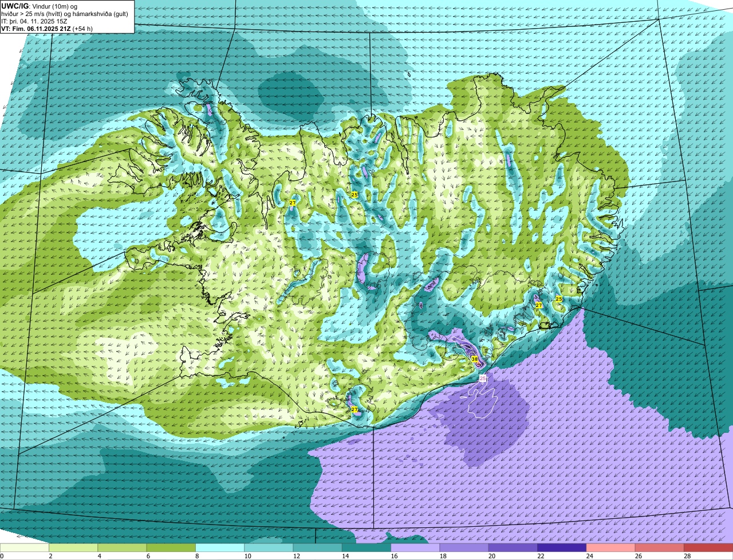Screen dimensions: 733x560
Task: Click legend tick label "24"
Action: [x=589, y=556]
